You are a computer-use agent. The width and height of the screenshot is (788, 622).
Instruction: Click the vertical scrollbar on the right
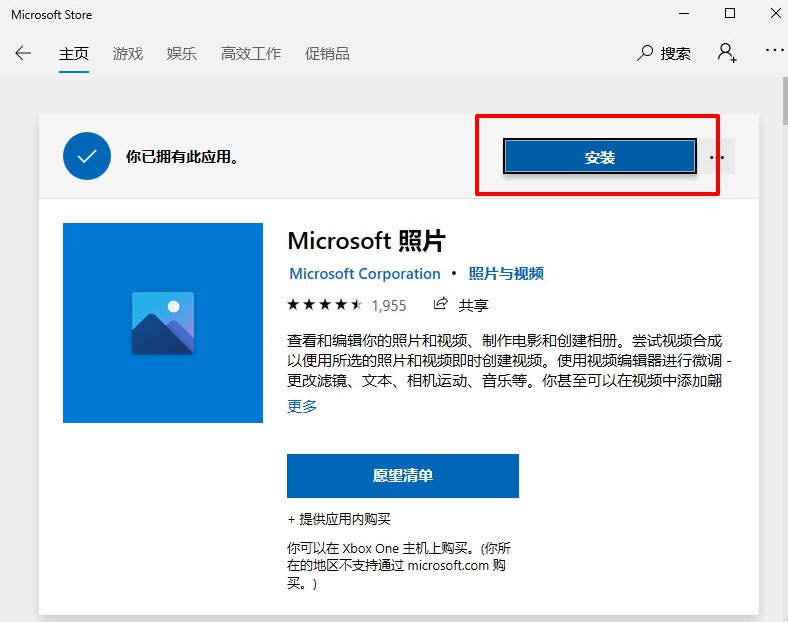785,100
